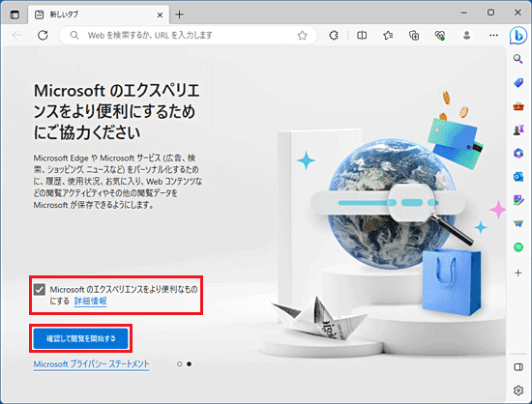
Task: Open sidebar Tools briefcase icon
Action: click(x=518, y=106)
